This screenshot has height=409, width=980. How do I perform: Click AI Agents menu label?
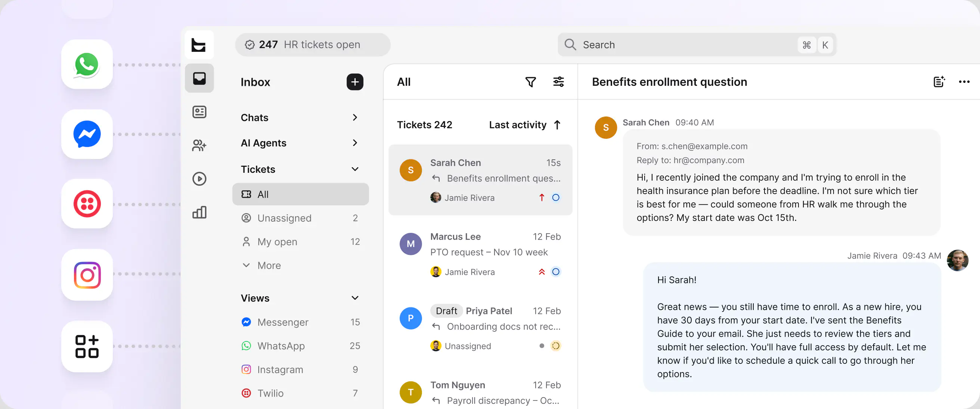coord(263,143)
